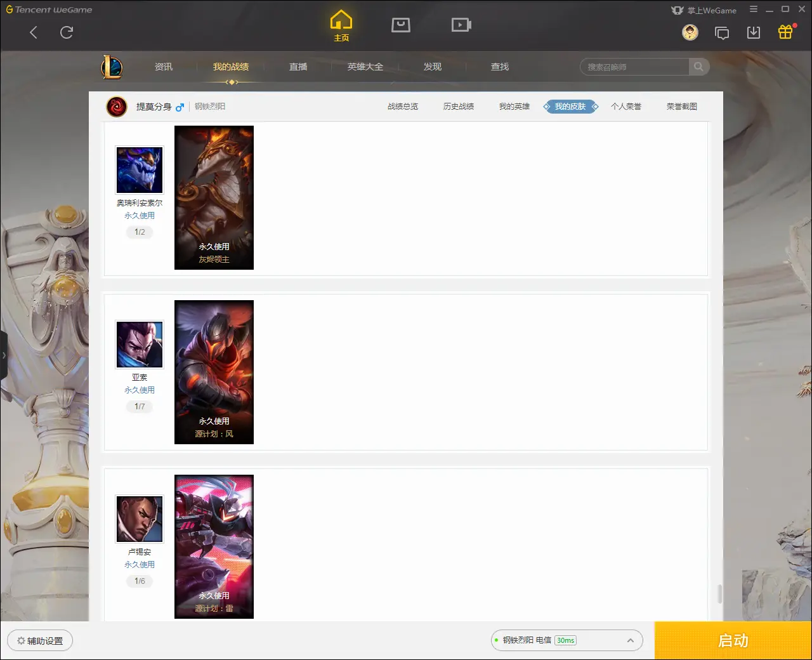Viewport: 812px width, 660px height.
Task: Click 奥瑞利安索尔 name label
Action: 140,203
